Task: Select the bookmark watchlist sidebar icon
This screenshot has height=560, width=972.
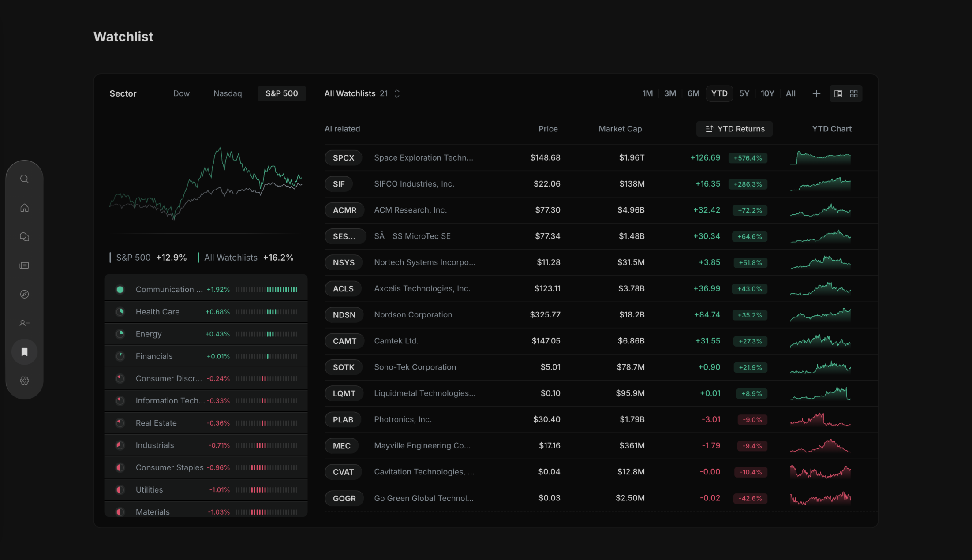Action: tap(24, 352)
